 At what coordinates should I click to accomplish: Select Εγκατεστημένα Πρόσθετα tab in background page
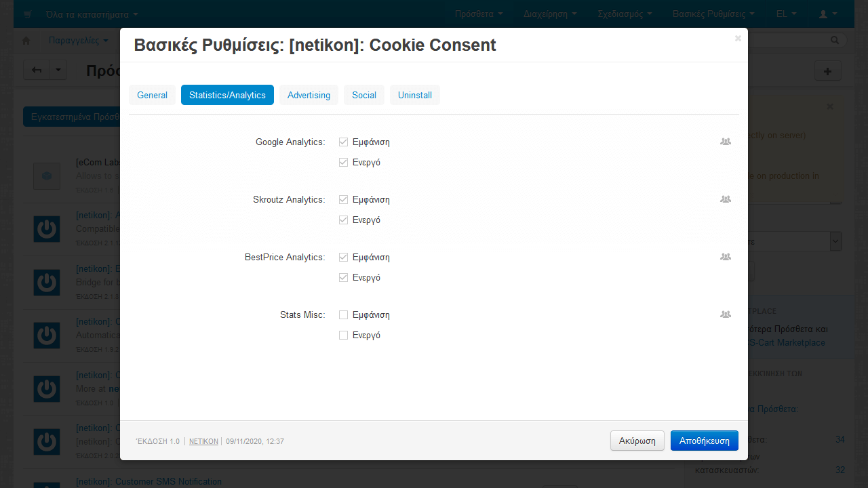(x=72, y=117)
